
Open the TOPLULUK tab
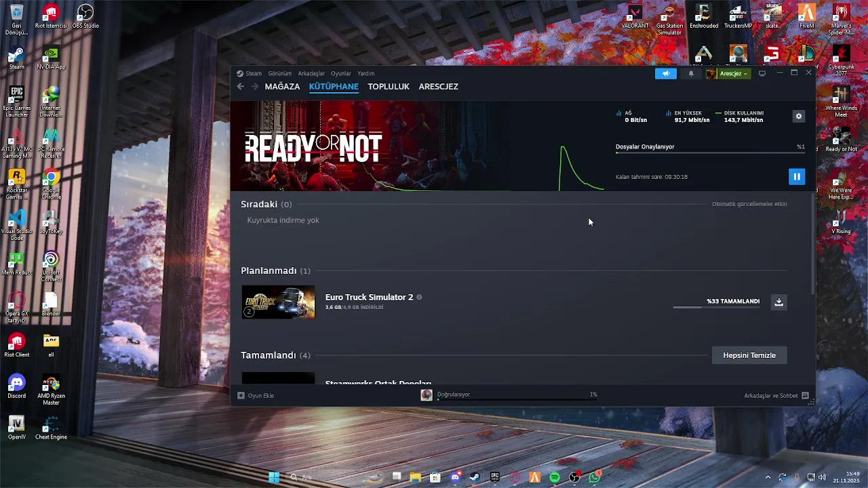[x=389, y=87]
